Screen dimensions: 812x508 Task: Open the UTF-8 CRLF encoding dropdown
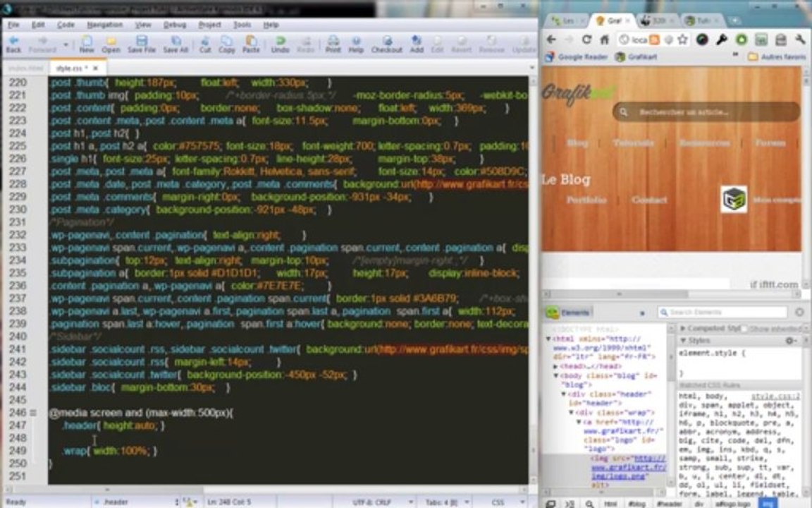[x=382, y=502]
